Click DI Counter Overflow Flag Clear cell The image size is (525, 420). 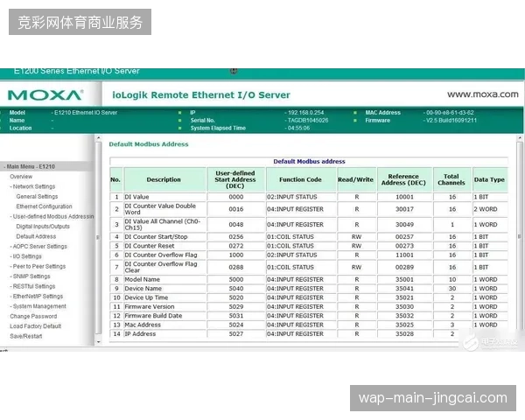click(164, 267)
